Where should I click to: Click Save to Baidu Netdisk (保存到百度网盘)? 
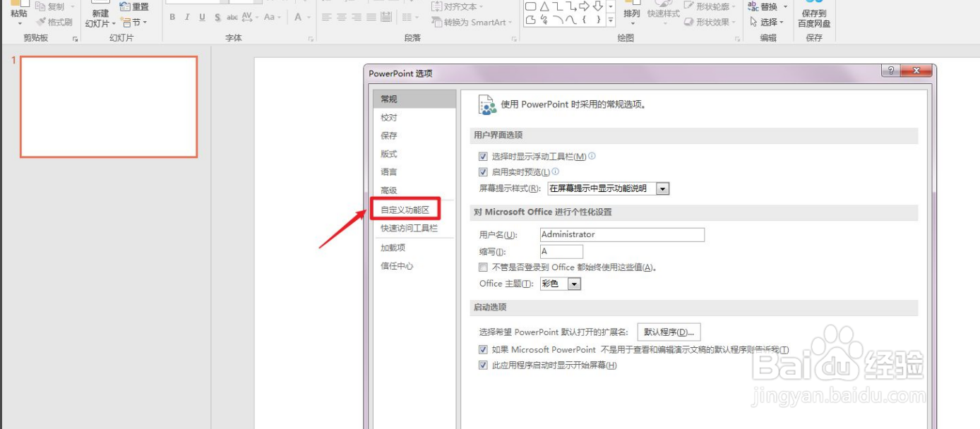[x=814, y=14]
